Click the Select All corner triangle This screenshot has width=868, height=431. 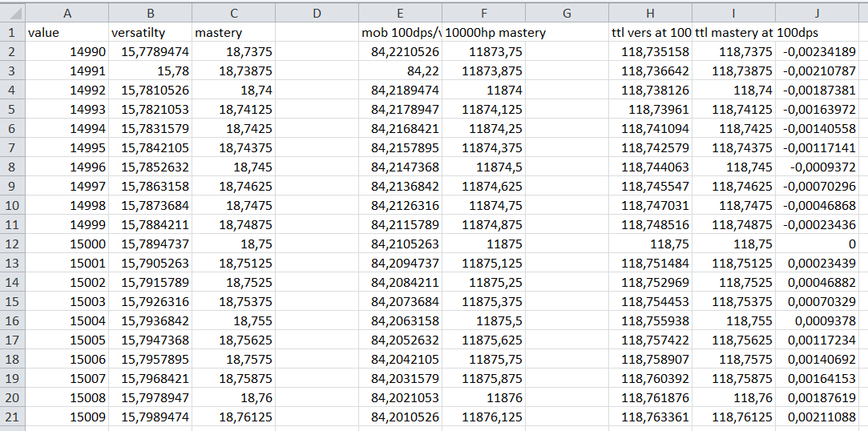[13, 14]
